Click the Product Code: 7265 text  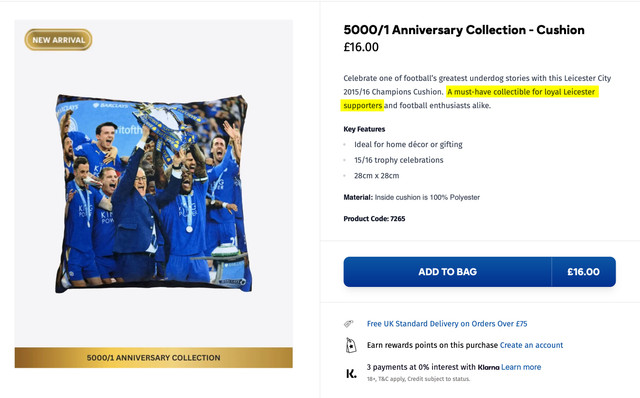[x=374, y=219]
